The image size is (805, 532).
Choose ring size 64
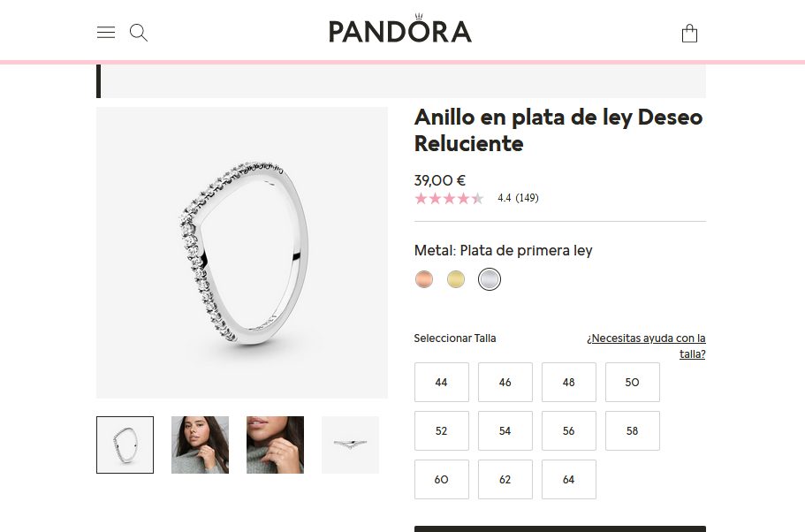tap(569, 479)
